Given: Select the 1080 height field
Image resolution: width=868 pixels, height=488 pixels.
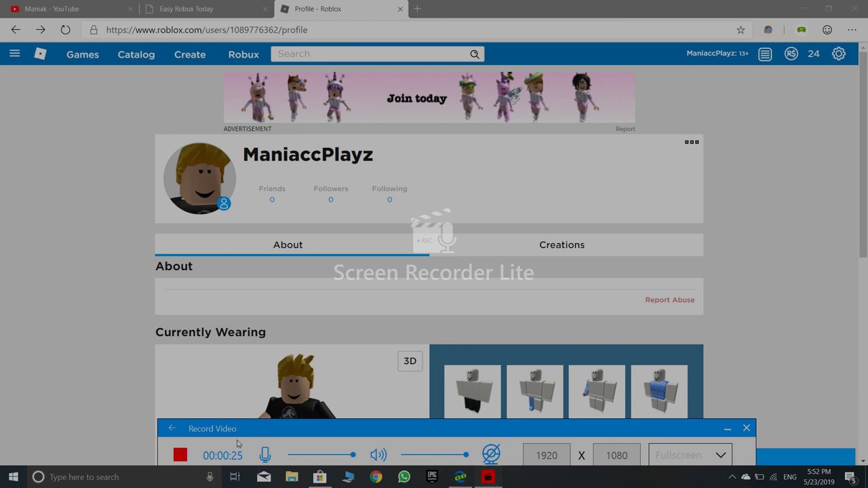Looking at the screenshot, I should point(616,455).
